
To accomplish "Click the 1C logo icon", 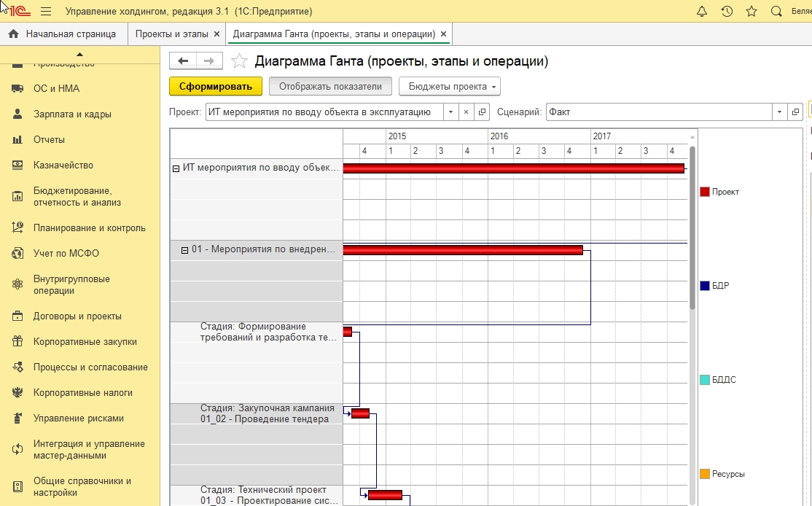I will (19, 11).
